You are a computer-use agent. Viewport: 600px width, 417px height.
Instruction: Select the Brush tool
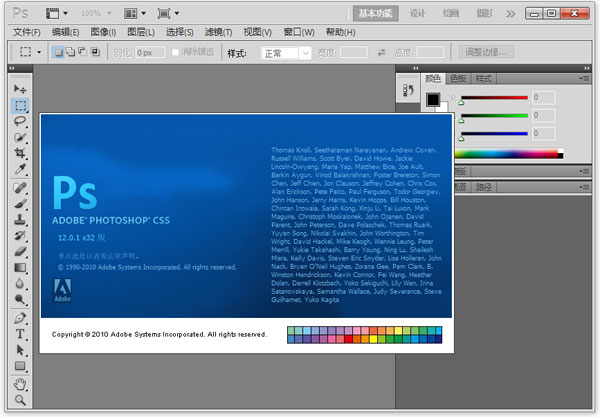point(20,204)
